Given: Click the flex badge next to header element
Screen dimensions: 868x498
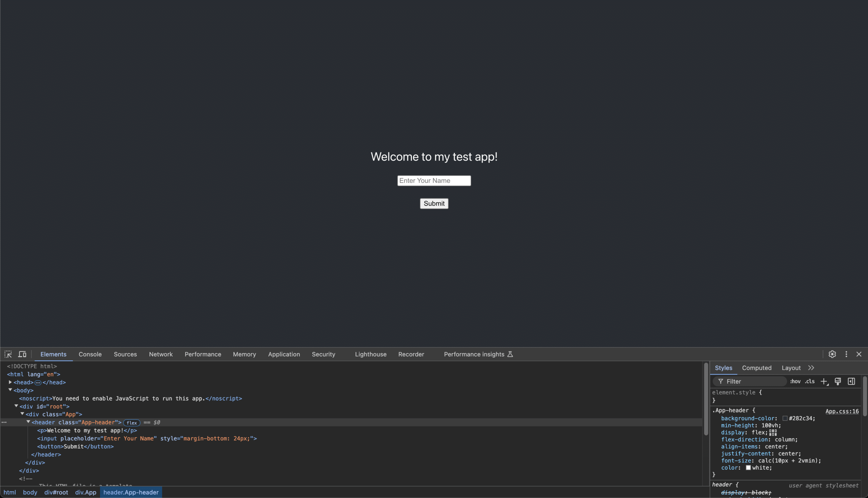Looking at the screenshot, I should pyautogui.click(x=132, y=423).
